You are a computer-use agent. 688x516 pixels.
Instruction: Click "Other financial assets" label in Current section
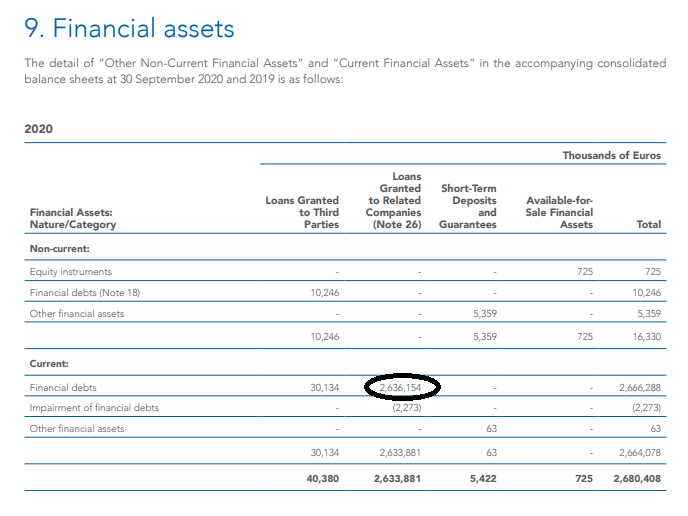[77, 429]
